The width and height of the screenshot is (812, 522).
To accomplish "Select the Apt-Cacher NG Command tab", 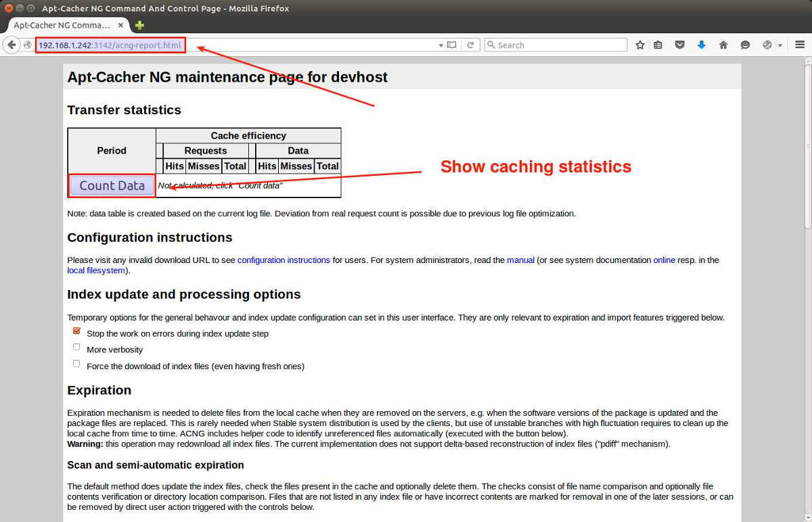I will (x=66, y=25).
